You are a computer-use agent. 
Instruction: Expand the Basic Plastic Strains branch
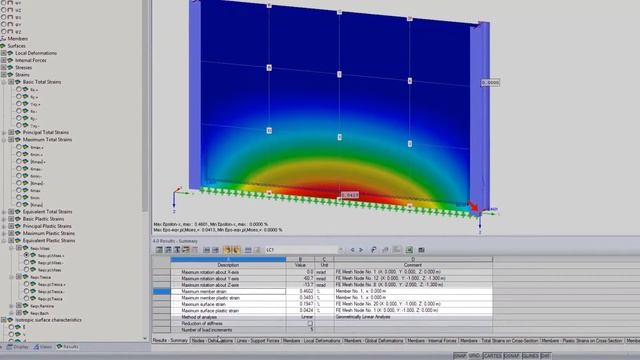[4, 219]
